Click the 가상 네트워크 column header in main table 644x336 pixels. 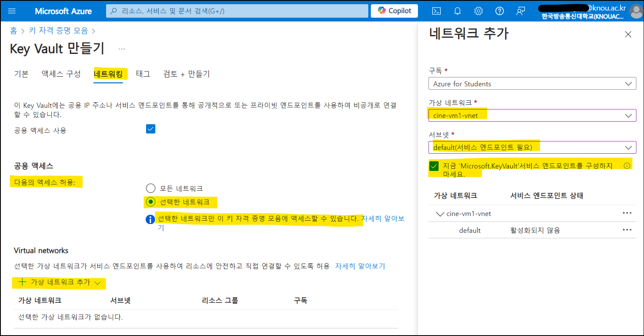(40, 300)
